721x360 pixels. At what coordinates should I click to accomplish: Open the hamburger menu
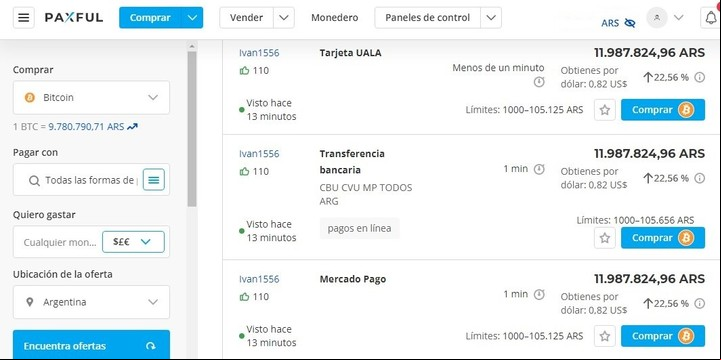[23, 18]
